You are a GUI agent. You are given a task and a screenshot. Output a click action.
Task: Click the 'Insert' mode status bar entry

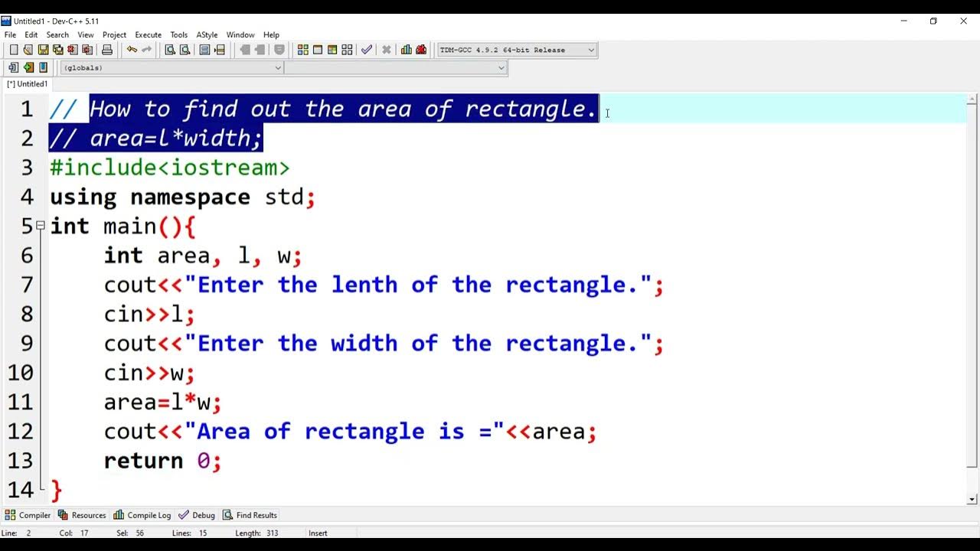click(318, 533)
